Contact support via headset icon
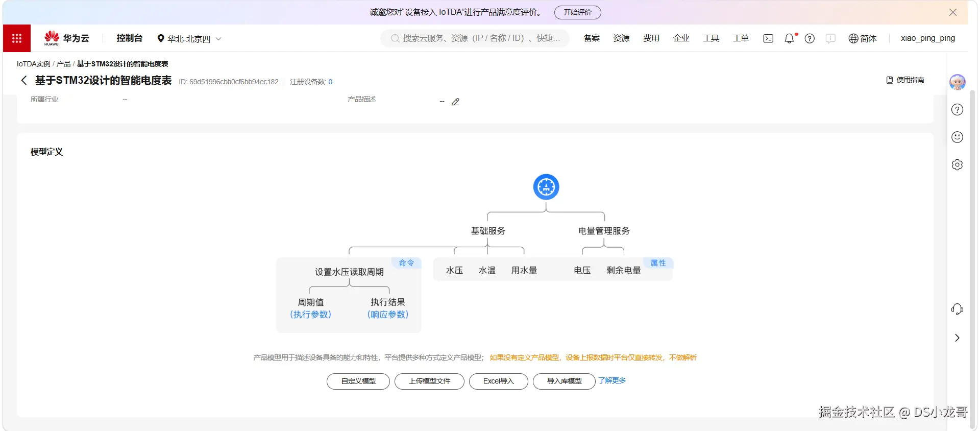This screenshot has width=980, height=431. point(957,309)
